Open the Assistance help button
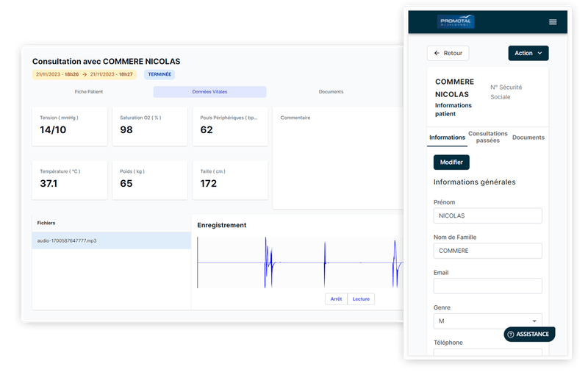588x375 pixels. coord(529,334)
